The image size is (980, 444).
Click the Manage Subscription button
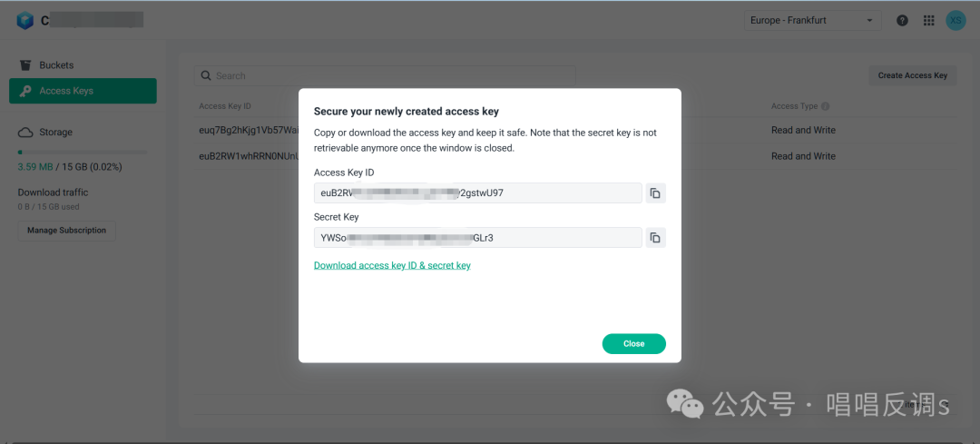pyautogui.click(x=66, y=231)
